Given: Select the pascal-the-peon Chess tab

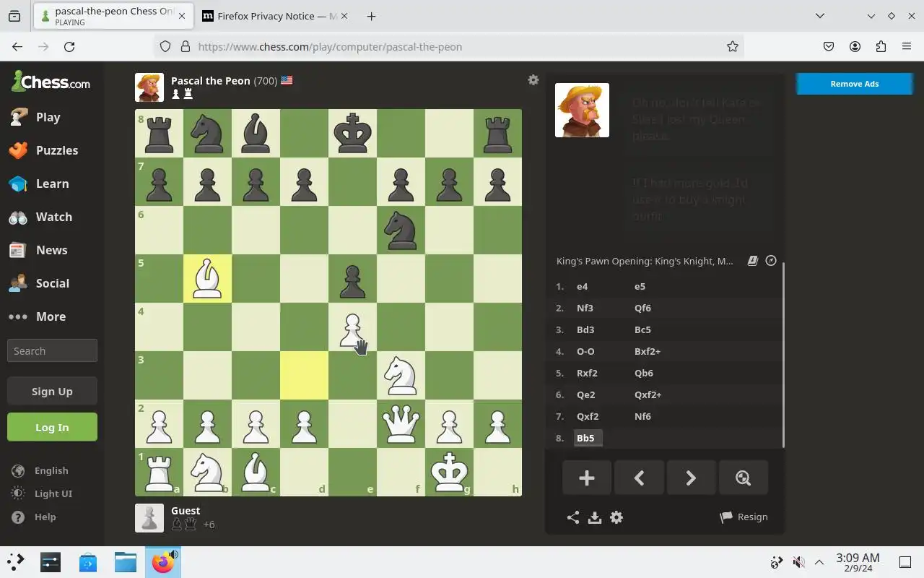Looking at the screenshot, I should pos(112,16).
